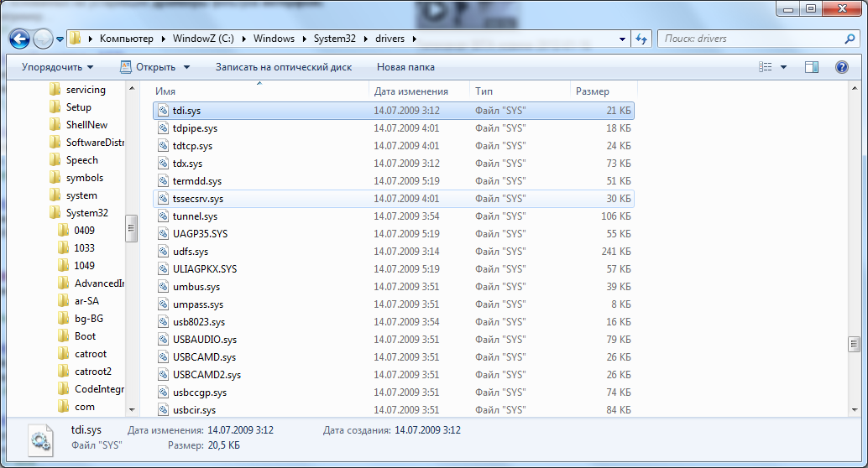Screen dimensions: 868x468
Task: Click Записать на оптический диск
Action: pyautogui.click(x=284, y=67)
